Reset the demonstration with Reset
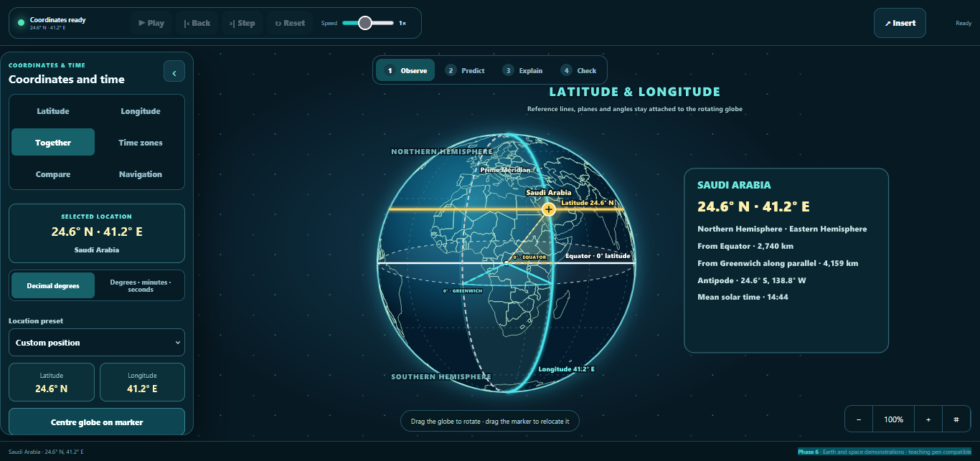 click(x=290, y=23)
